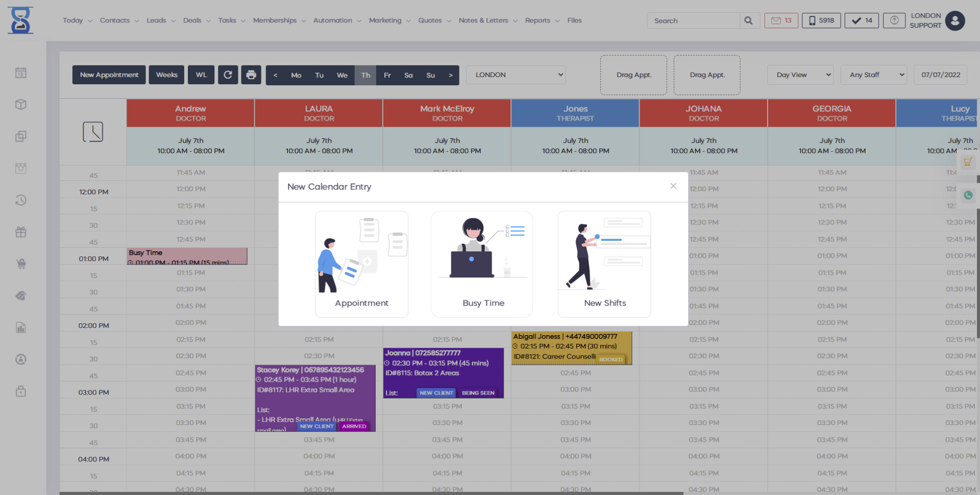Viewport: 980px width, 495px height.
Task: Click the refresh calendar icon
Action: click(x=228, y=75)
